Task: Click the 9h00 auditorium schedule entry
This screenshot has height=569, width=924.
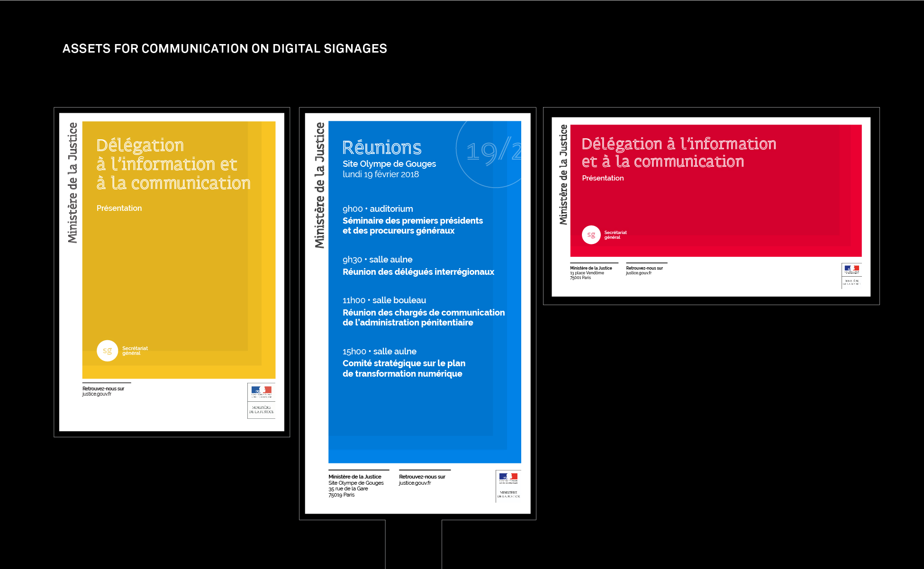Action: [378, 208]
